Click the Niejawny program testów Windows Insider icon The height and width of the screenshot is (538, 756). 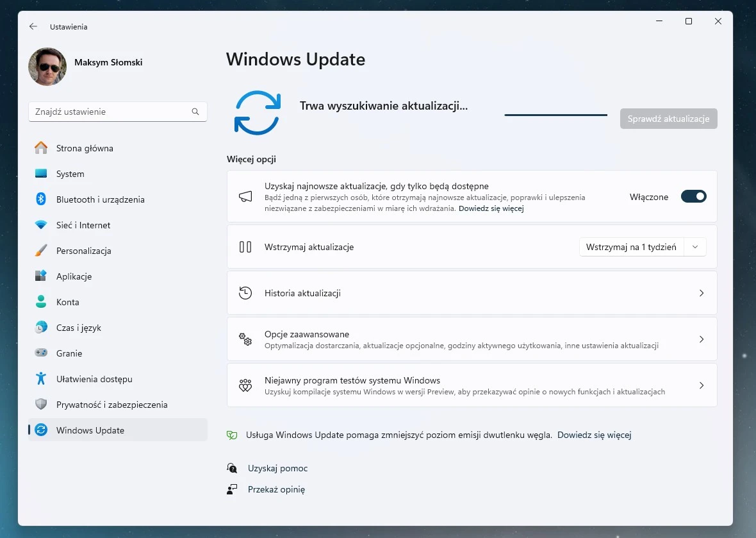(x=245, y=385)
